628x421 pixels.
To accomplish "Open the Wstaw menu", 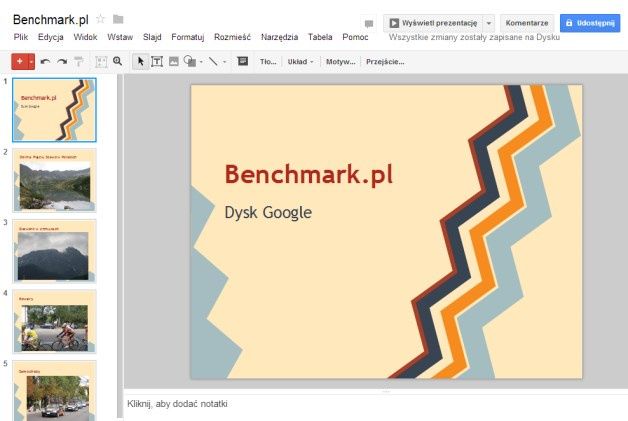I will (120, 37).
